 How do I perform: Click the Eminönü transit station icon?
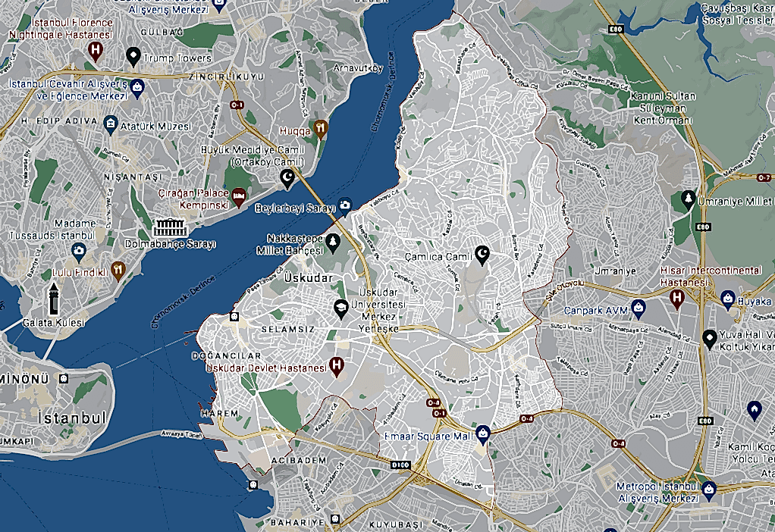pos(63,379)
